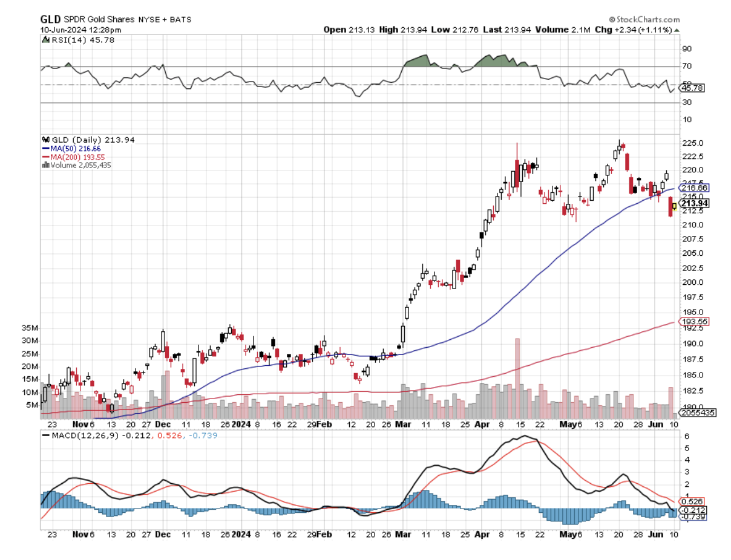This screenshot has width=731, height=560.
Task: Click the 200.0 price axis label
Action: (692, 282)
